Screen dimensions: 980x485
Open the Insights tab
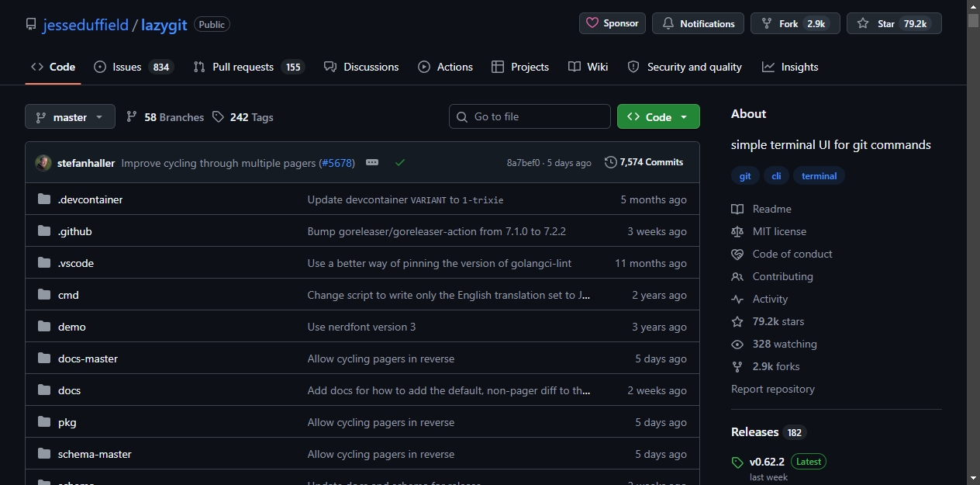(790, 67)
